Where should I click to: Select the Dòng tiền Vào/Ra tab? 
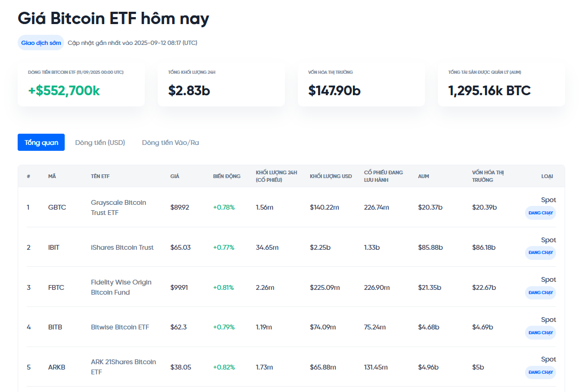pos(169,142)
